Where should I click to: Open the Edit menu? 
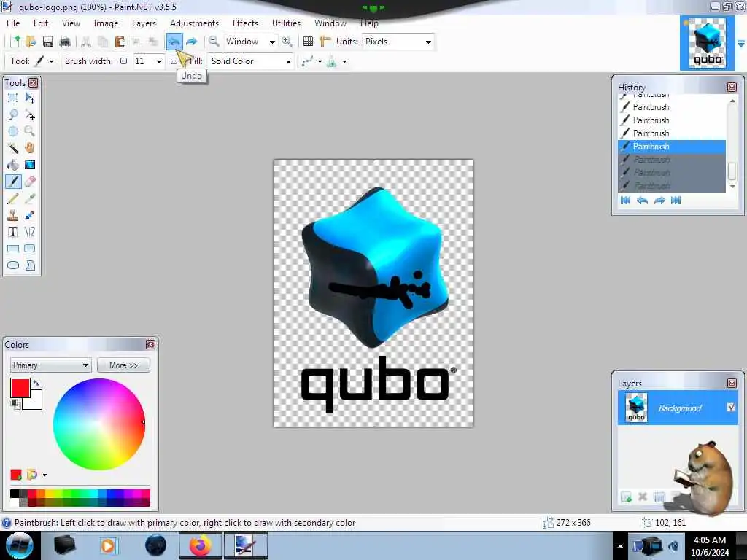tap(41, 23)
